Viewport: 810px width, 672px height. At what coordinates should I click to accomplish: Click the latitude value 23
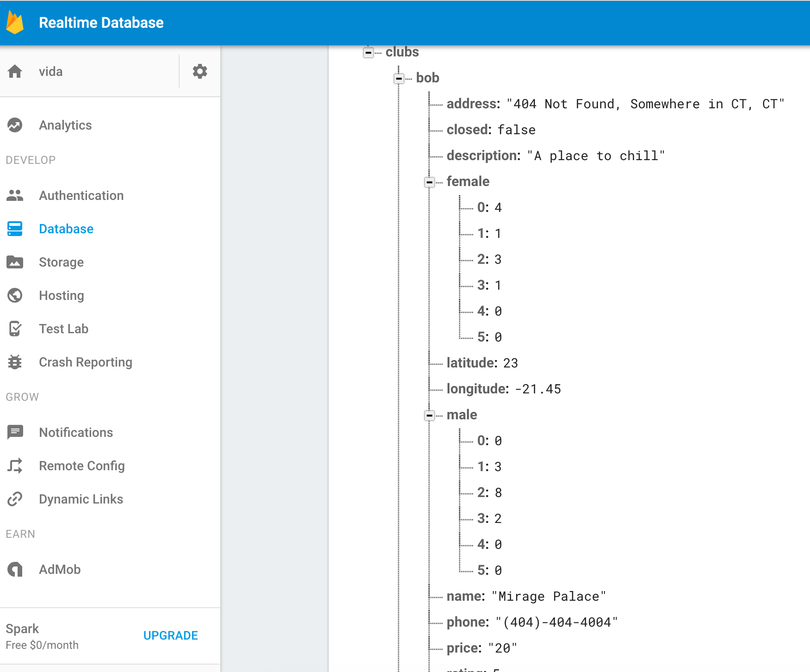point(511,363)
